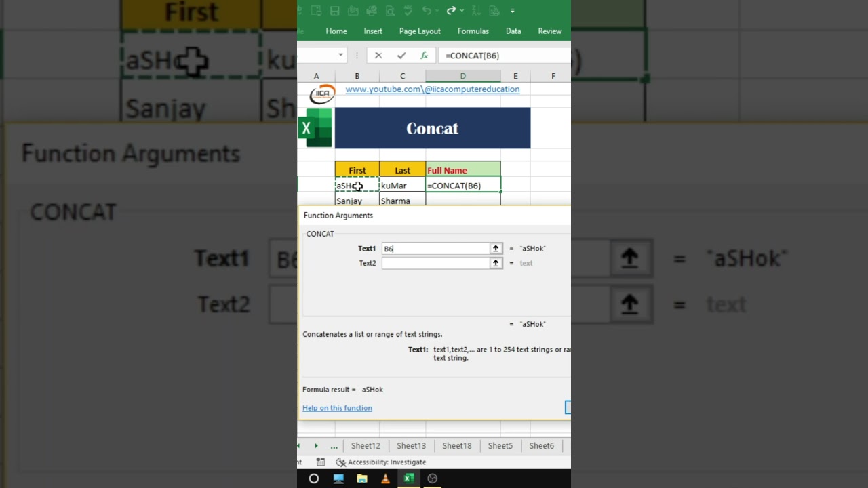Select the cell containing "kuMar"
This screenshot has width=868, height=488.
point(402,186)
